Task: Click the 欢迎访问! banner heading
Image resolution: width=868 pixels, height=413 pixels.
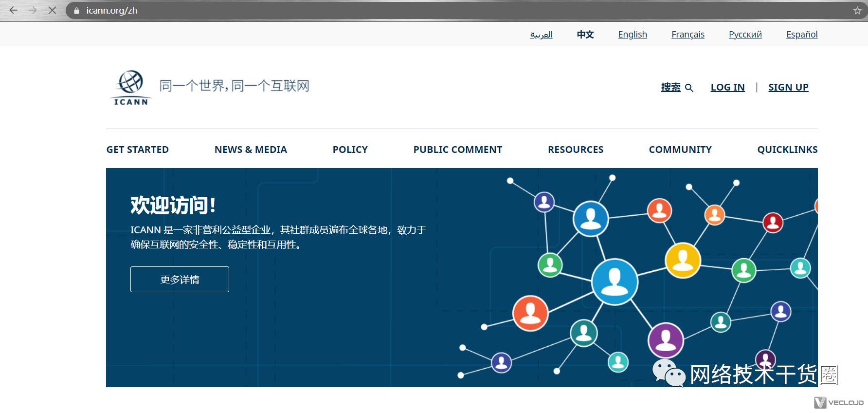Action: click(173, 205)
